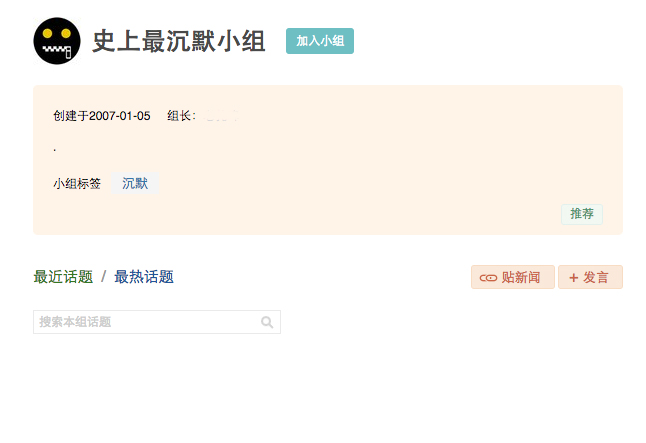This screenshot has width=646, height=443.
Task: Focus the 搜索本组话题 search field
Action: 145,322
